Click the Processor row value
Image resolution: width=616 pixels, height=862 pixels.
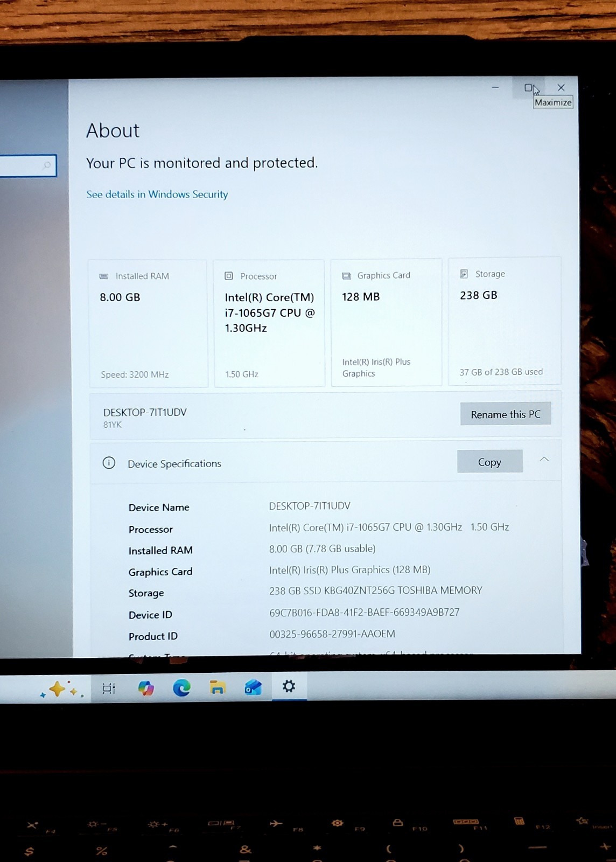click(x=389, y=527)
